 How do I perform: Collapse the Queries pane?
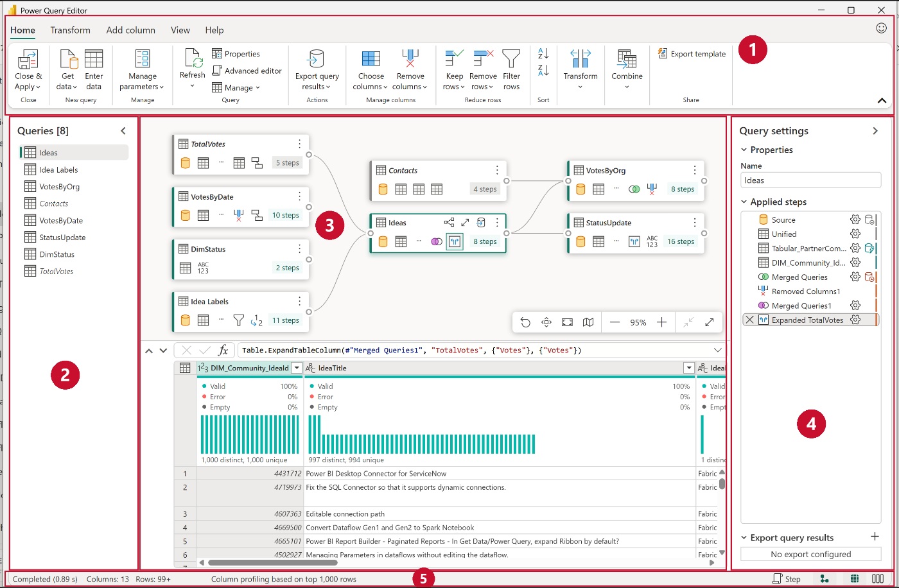pyautogui.click(x=123, y=131)
